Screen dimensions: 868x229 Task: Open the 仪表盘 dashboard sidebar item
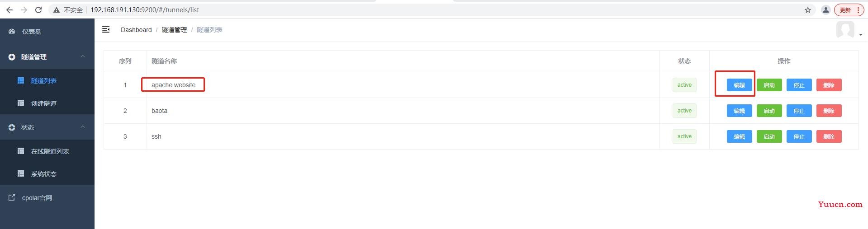pos(47,32)
